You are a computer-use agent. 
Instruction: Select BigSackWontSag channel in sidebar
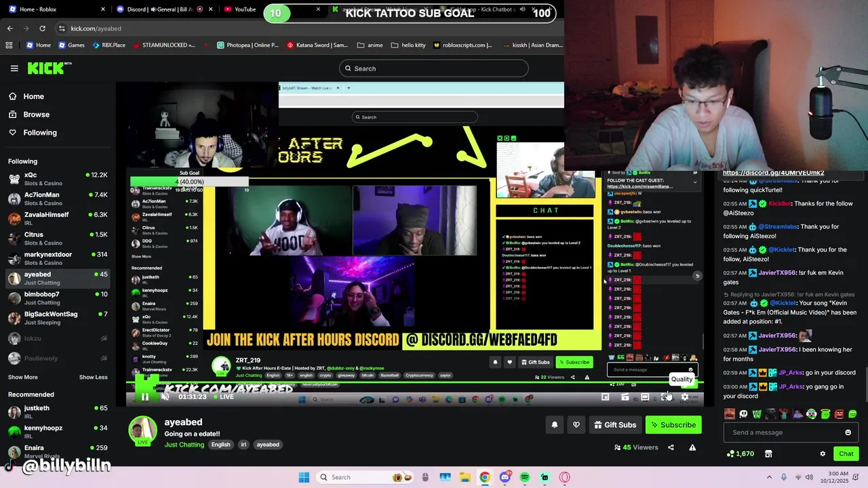point(58,318)
